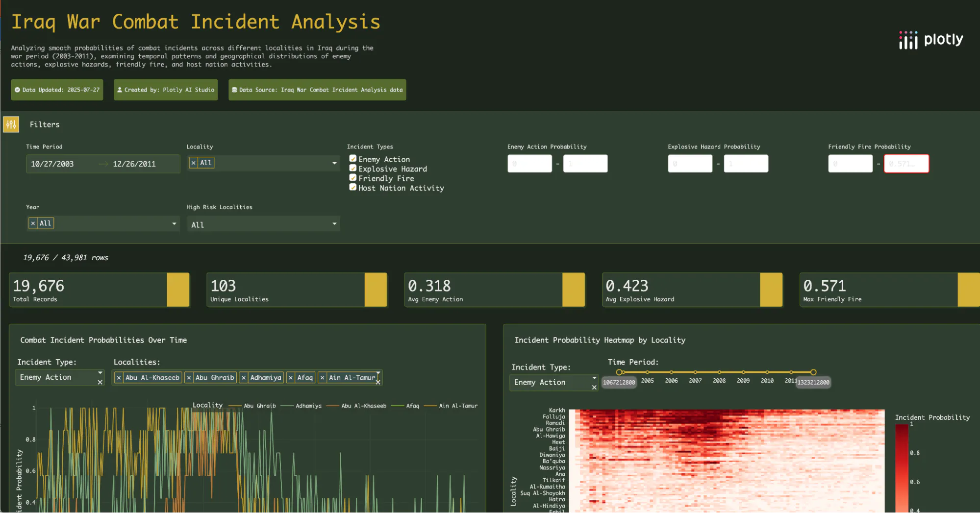Toggle Ain Al-Tamur legend entry
Image resolution: width=980 pixels, height=513 pixels.
(x=451, y=406)
